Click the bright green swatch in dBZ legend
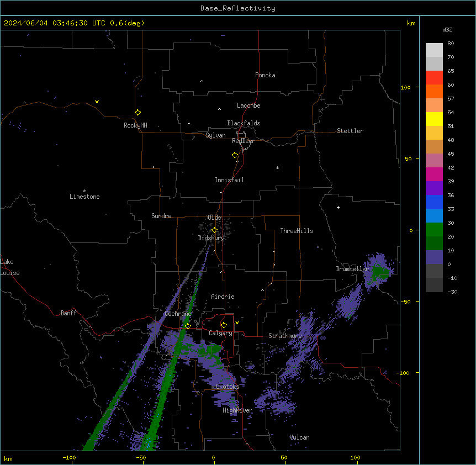This screenshot has width=476, height=465. (434, 230)
